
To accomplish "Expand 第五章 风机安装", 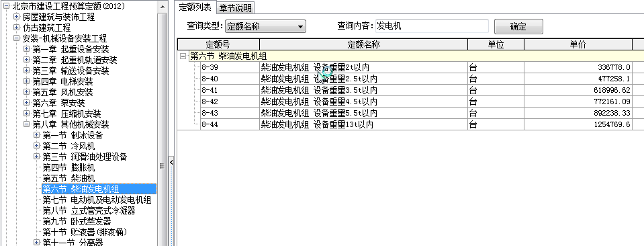I will point(27,91).
